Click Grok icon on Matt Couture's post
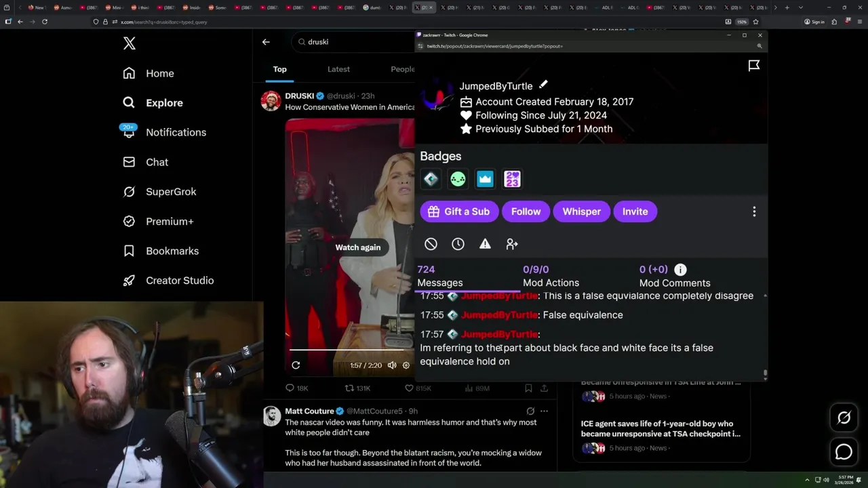 point(530,411)
